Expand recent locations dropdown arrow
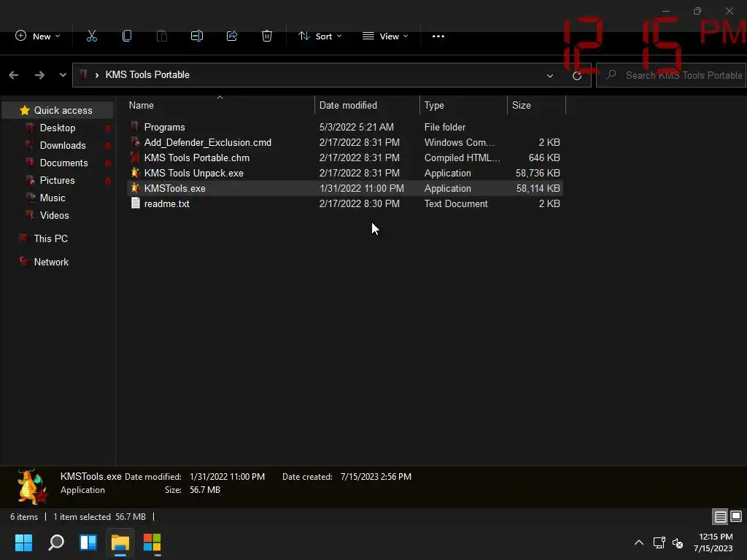 (63, 75)
